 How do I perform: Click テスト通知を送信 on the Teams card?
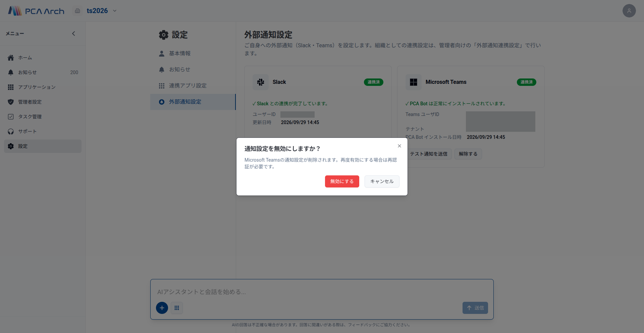coord(429,154)
